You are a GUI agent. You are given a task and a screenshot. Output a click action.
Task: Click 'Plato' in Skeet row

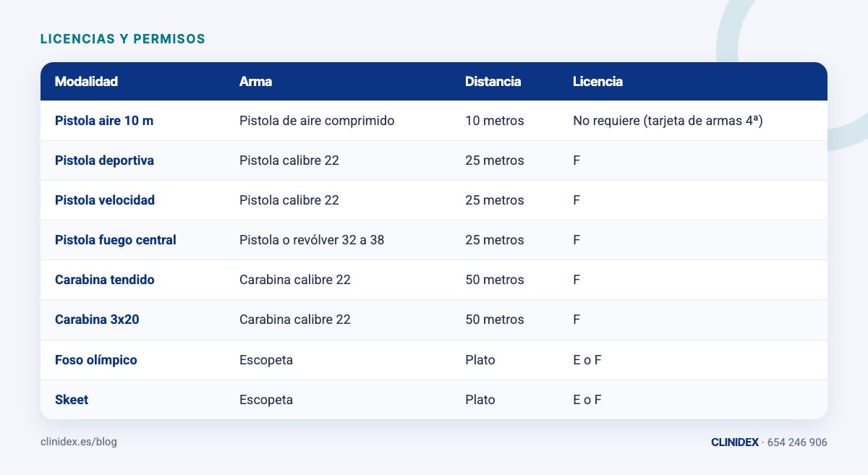coord(480,400)
